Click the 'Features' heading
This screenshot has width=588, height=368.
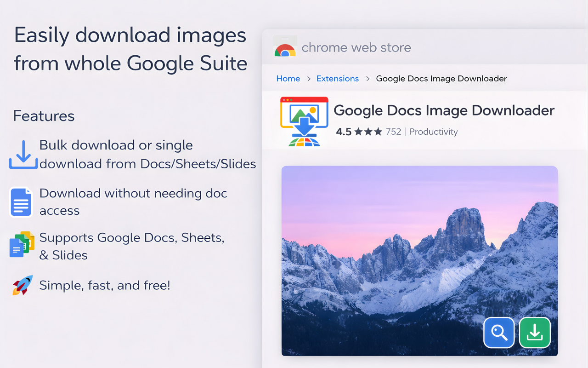[44, 116]
